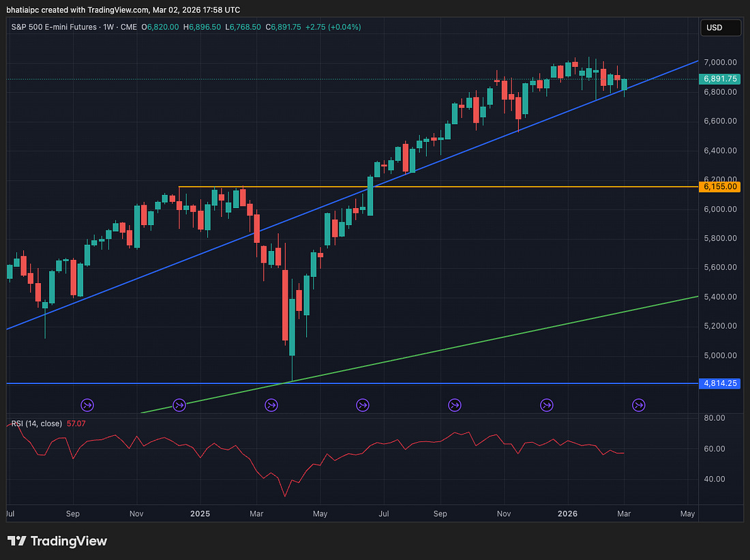Image resolution: width=750 pixels, height=560 pixels.
Task: Click the S&P 500 E-mini Futures symbol title
Action: (54, 27)
